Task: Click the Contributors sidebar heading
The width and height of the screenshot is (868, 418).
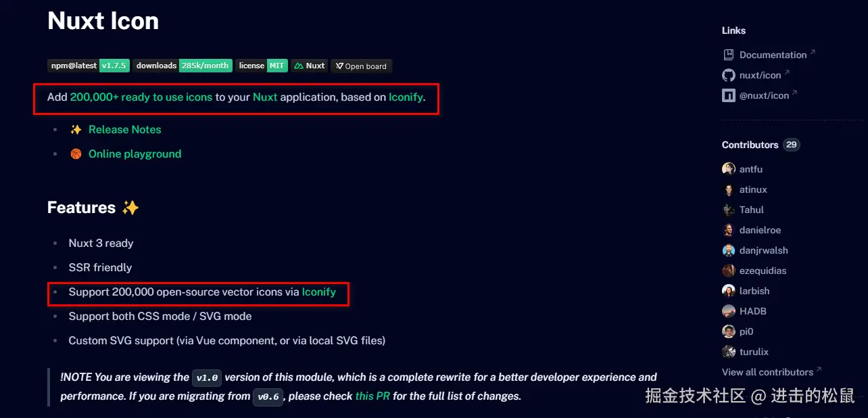Action: [x=750, y=145]
